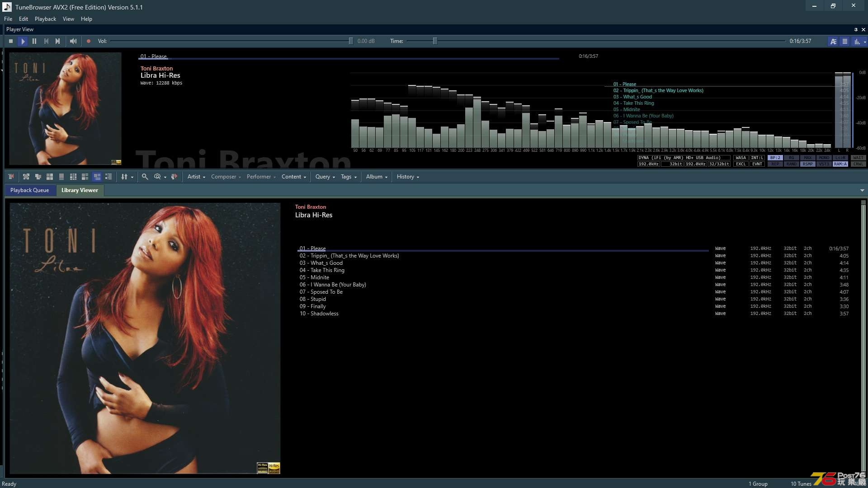The height and width of the screenshot is (488, 868).
Task: Toggle the RAM:A indicator
Action: [x=840, y=164]
